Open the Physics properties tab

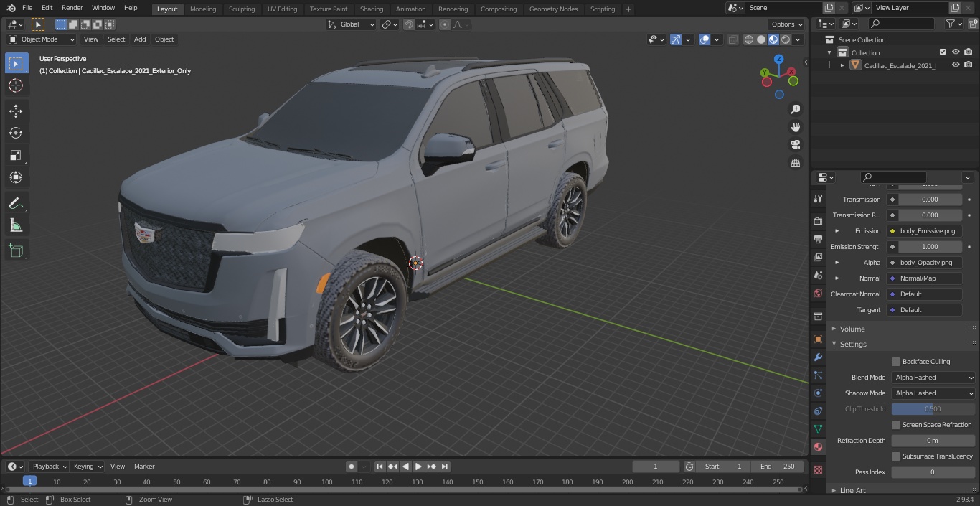tap(818, 393)
